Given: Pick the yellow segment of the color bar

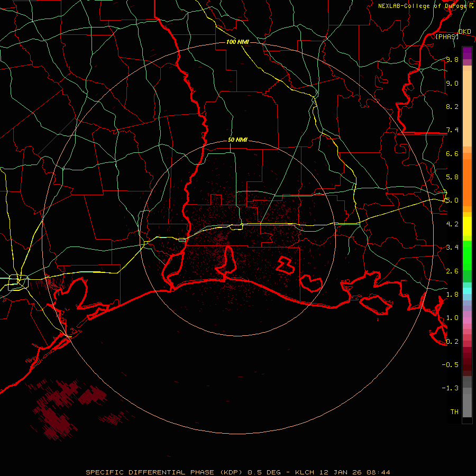Looking at the screenshot, I should (x=467, y=226).
